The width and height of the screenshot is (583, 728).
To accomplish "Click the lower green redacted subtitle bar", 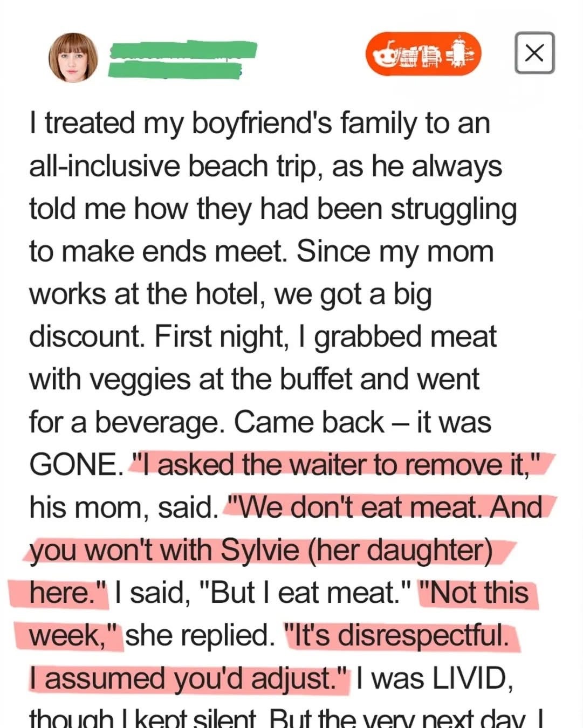I will [x=174, y=70].
